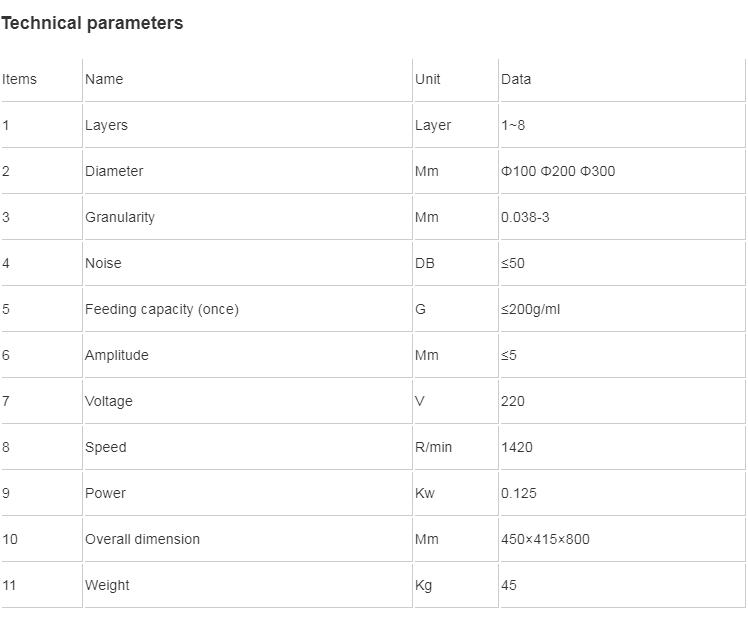
Task: Select the Power value 0.125
Action: coord(519,493)
